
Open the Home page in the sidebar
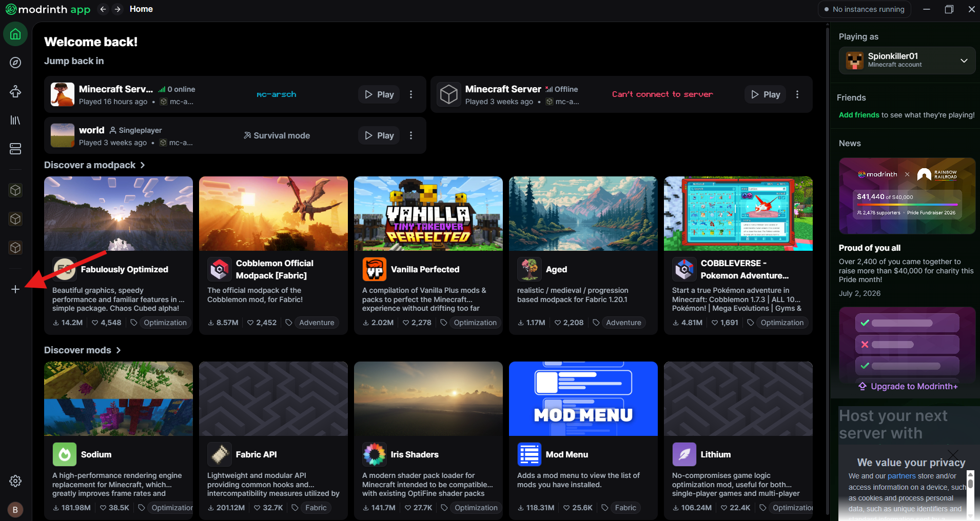(15, 34)
